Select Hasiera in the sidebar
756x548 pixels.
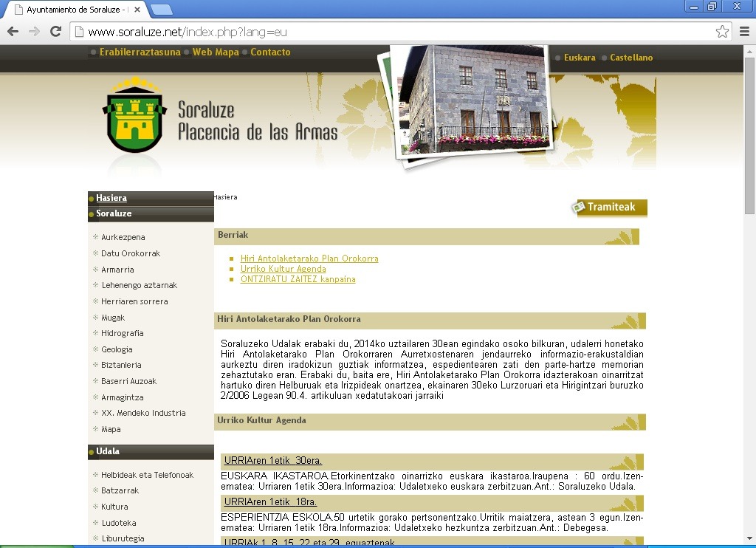pos(111,198)
